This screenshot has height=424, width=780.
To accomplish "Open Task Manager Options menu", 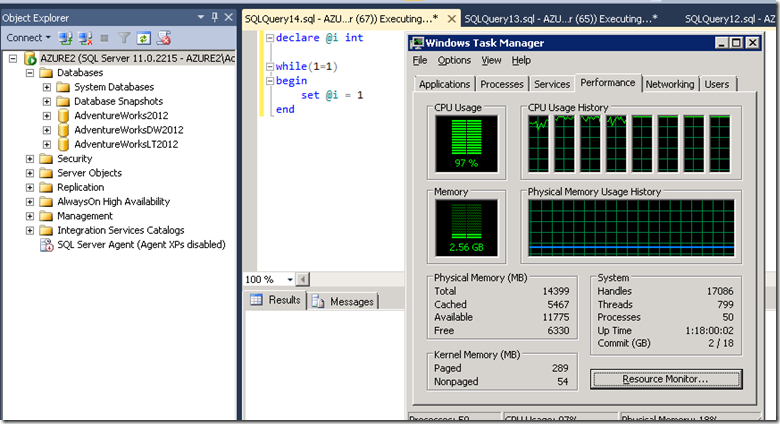I will point(454,60).
